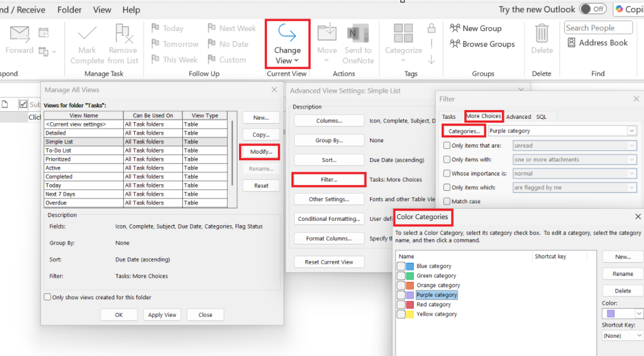Click the Mark Complete checkmark icon
The height and width of the screenshot is (356, 644).
tap(87, 34)
